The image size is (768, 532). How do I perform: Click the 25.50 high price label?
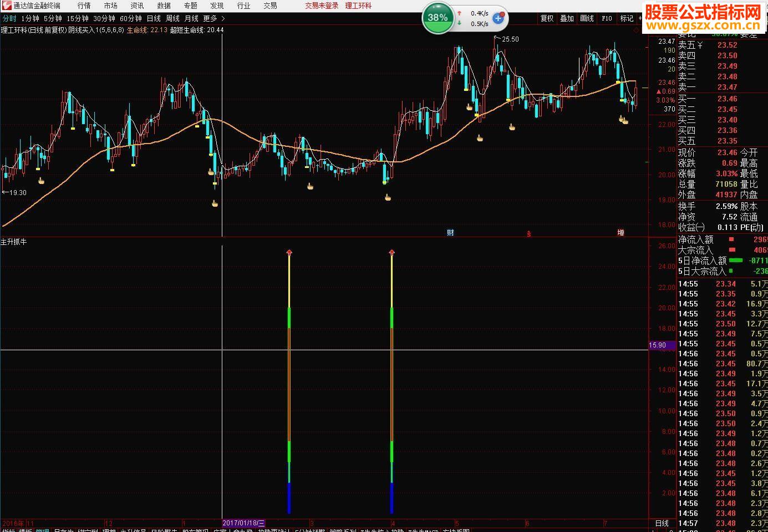510,39
